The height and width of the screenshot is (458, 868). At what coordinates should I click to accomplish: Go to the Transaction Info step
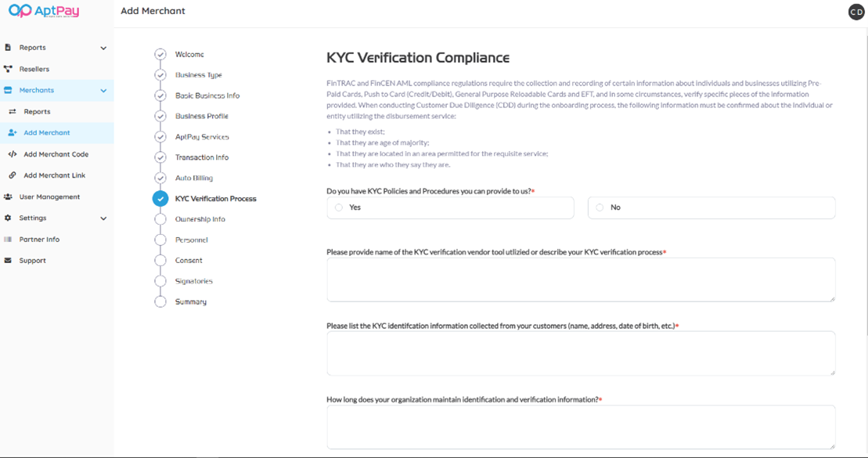201,157
